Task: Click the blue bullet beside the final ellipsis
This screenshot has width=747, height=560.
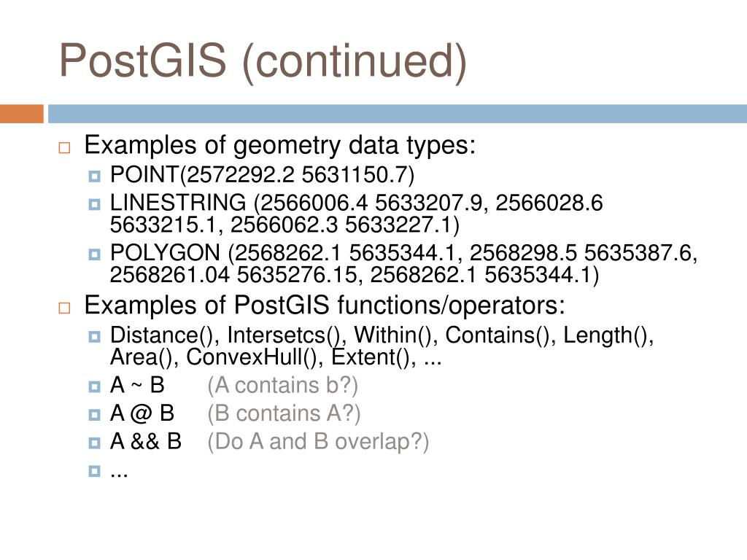Action: click(94, 471)
